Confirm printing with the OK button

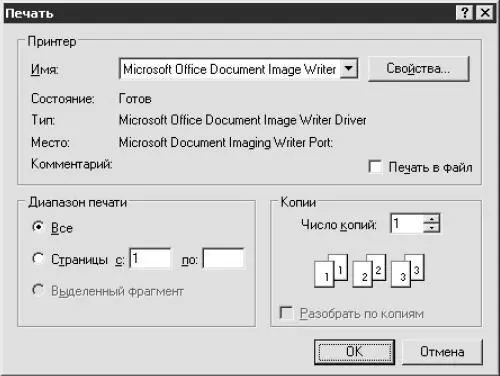pos(354,352)
